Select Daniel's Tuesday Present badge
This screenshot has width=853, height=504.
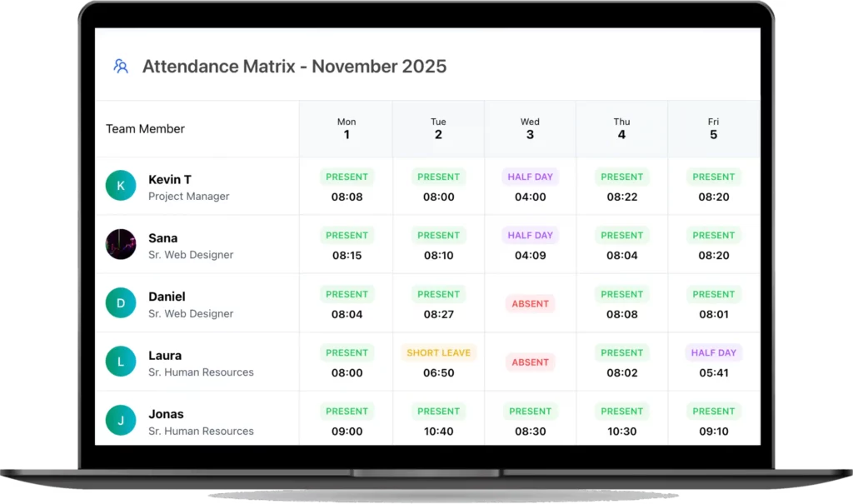(438, 294)
